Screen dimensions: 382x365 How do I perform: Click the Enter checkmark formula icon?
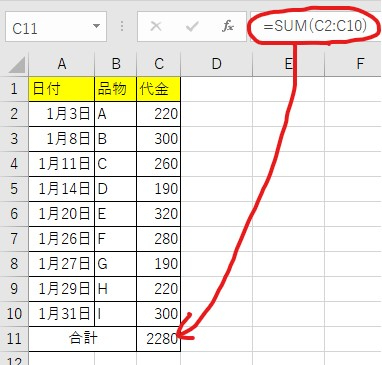(192, 26)
